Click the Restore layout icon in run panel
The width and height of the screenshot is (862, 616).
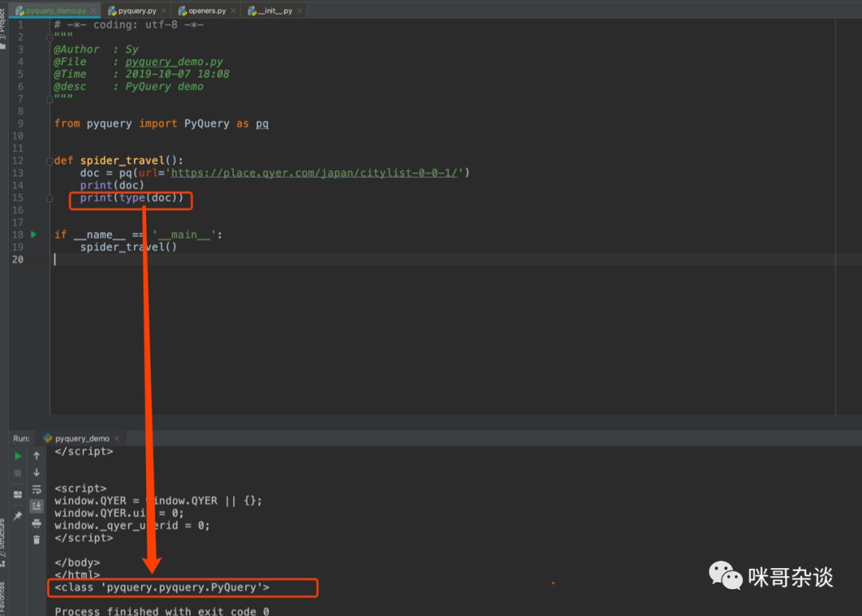coord(18,494)
